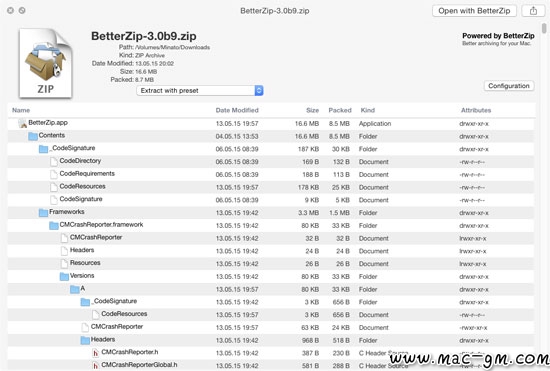Sort by the Name column header
The height and width of the screenshot is (371, 550).
coord(21,110)
